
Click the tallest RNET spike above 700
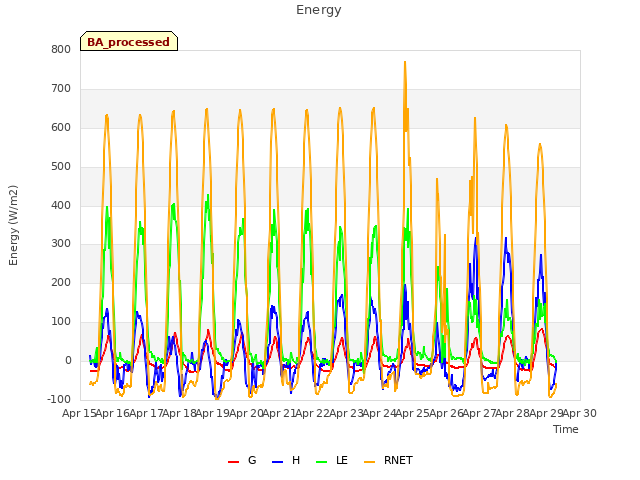[405, 64]
